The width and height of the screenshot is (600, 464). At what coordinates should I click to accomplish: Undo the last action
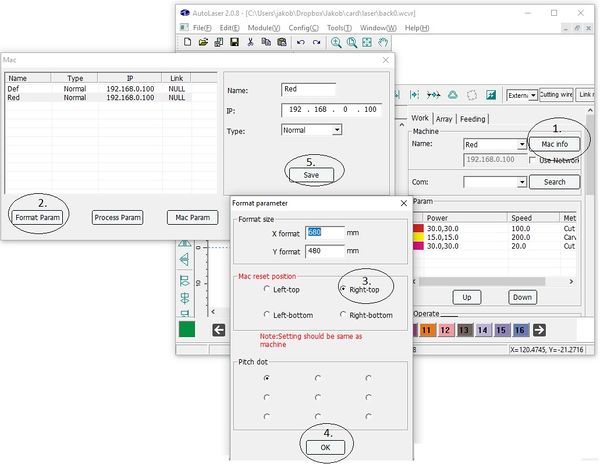tap(300, 42)
